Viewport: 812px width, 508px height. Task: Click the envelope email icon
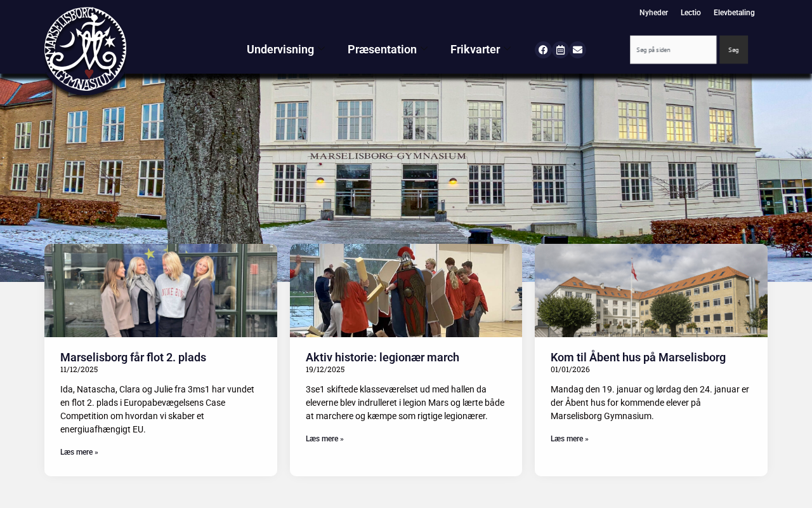(577, 50)
